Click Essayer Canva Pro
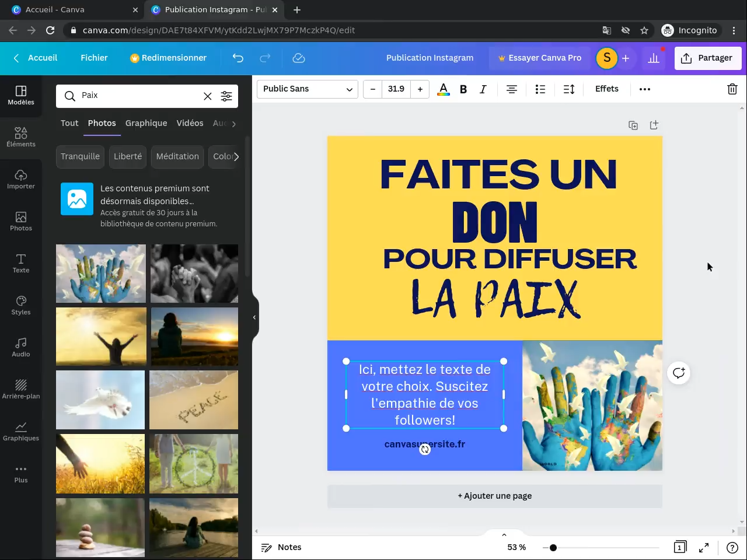Image resolution: width=747 pixels, height=560 pixels. [540, 58]
